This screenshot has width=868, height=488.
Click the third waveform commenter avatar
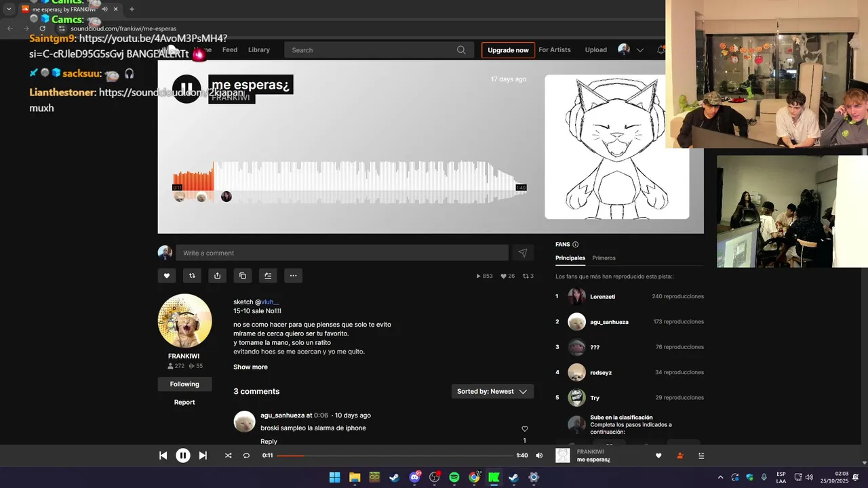pyautogui.click(x=226, y=197)
